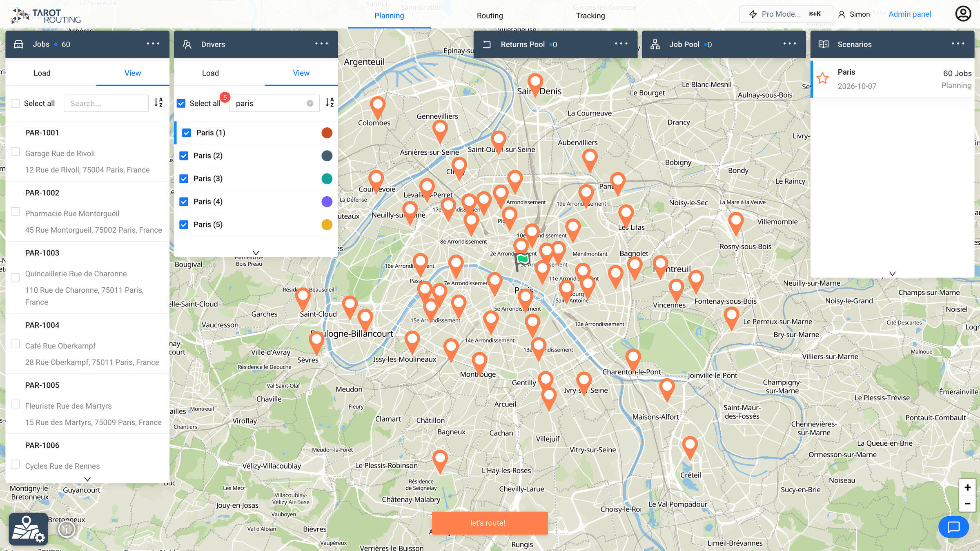Click the Paris (1) orange color swatch
The width and height of the screenshot is (980, 551).
pyautogui.click(x=327, y=133)
